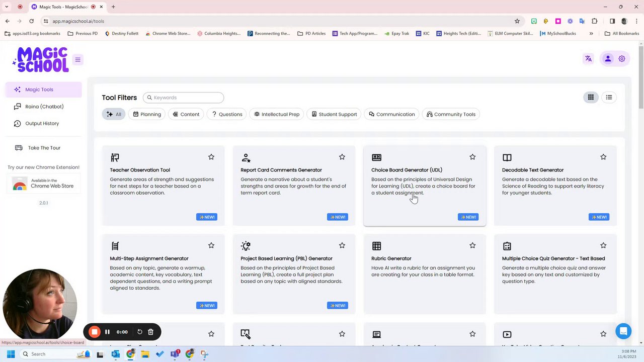644x362 pixels.
Task: Favorite the Teacher Observation Tool
Action: [211, 157]
